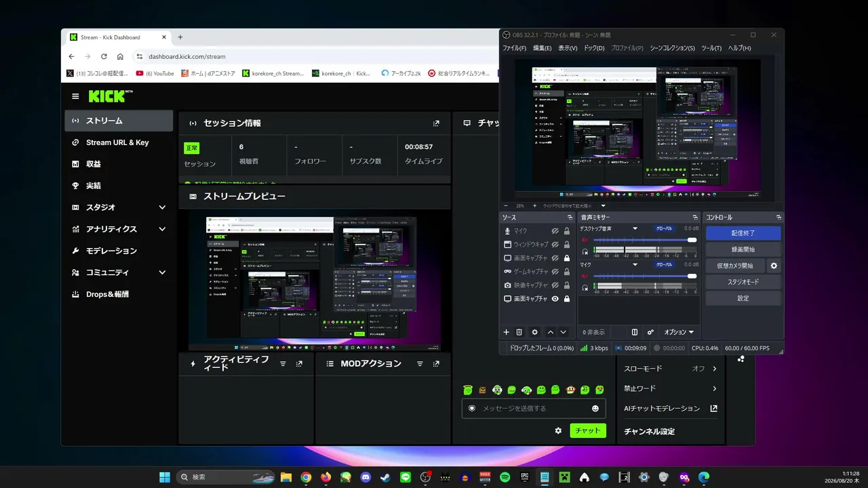The width and height of the screenshot is (868, 488).
Task: Expand the スタジオ sidebar section
Action: (x=162, y=207)
